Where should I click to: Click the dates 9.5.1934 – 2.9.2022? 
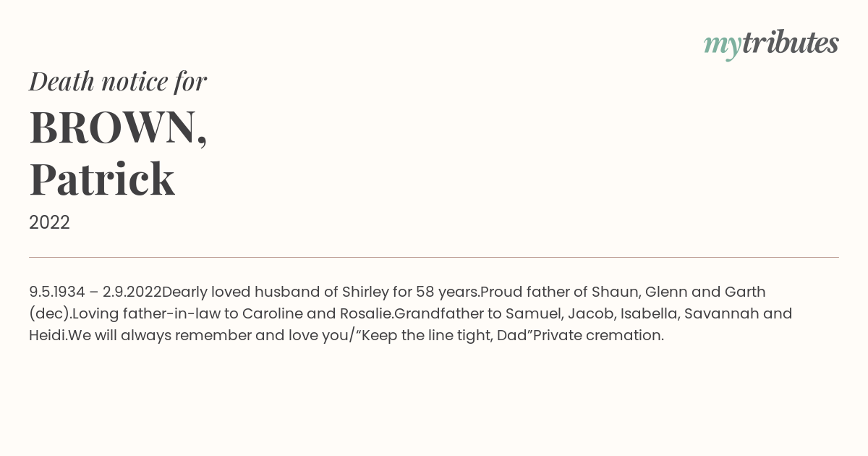point(95,292)
